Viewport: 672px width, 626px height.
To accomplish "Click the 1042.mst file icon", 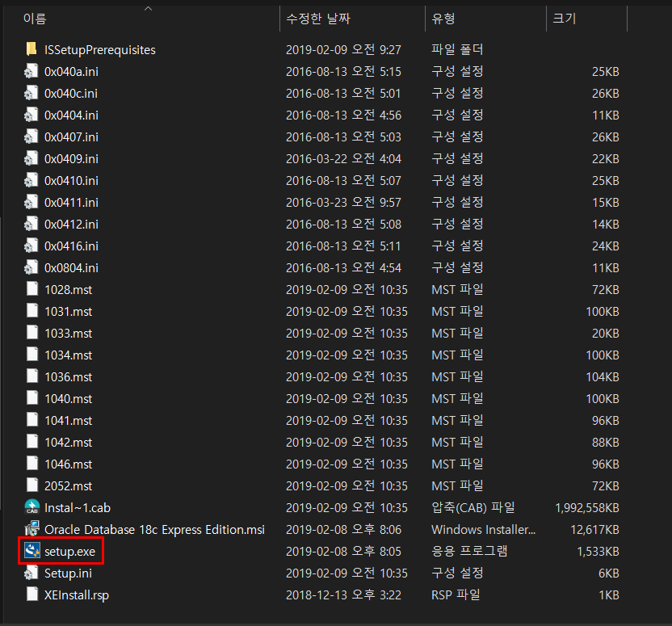I will [x=32, y=442].
